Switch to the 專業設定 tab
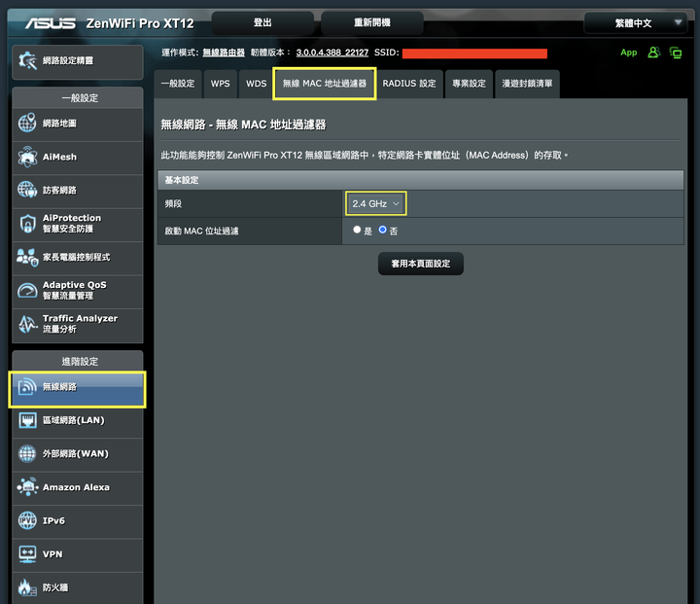The width and height of the screenshot is (700, 604). click(x=469, y=84)
